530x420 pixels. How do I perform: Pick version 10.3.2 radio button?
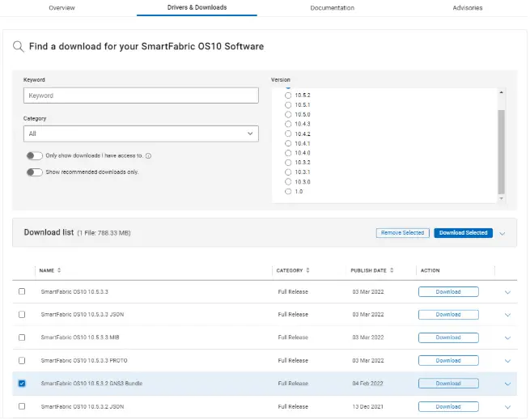(x=288, y=163)
